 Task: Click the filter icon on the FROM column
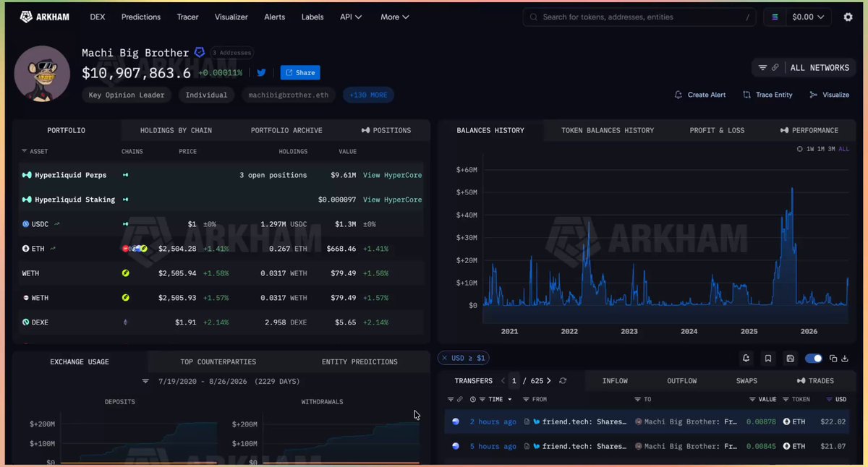[x=526, y=399]
